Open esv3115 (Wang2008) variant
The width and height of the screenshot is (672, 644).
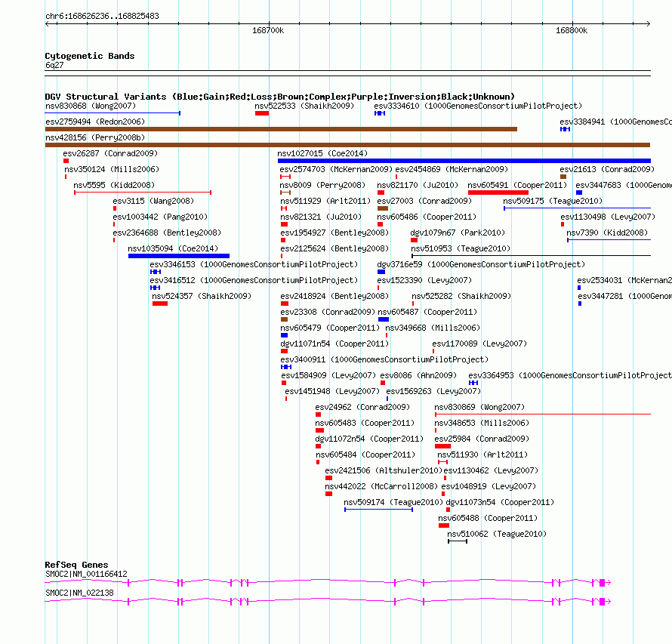(x=153, y=201)
